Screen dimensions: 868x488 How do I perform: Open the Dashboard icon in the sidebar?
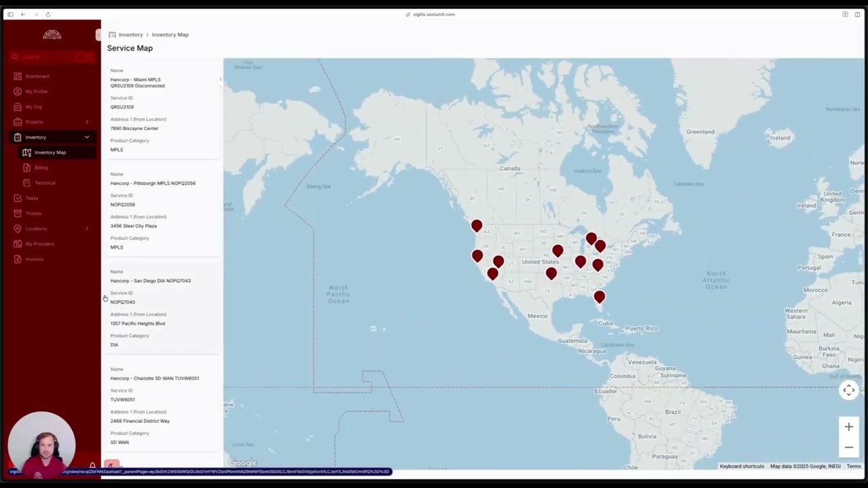click(x=18, y=76)
